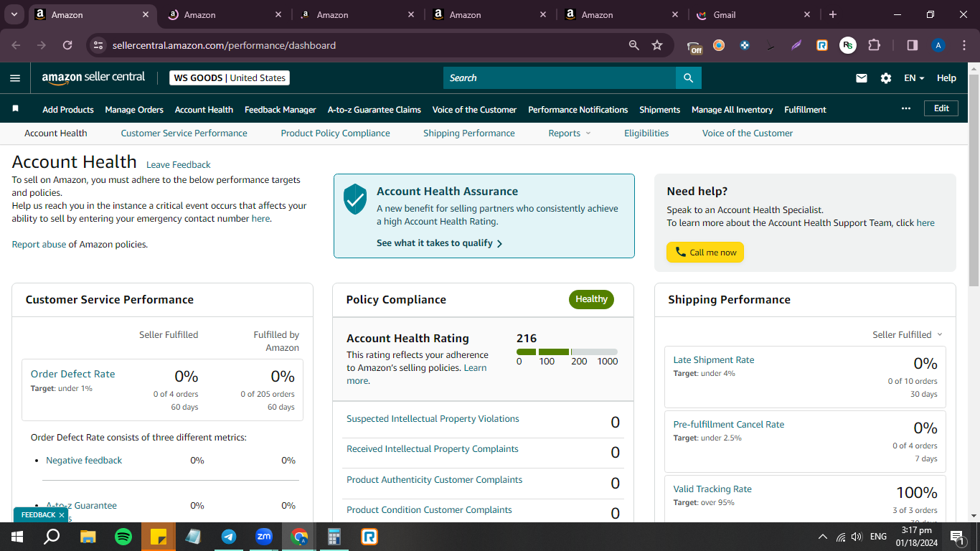Reload the page with the browser refresh button
Screen dimensions: 980x551
tap(67, 45)
